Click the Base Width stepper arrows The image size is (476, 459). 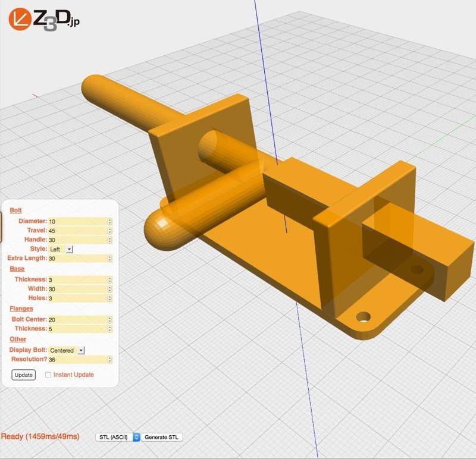click(109, 289)
